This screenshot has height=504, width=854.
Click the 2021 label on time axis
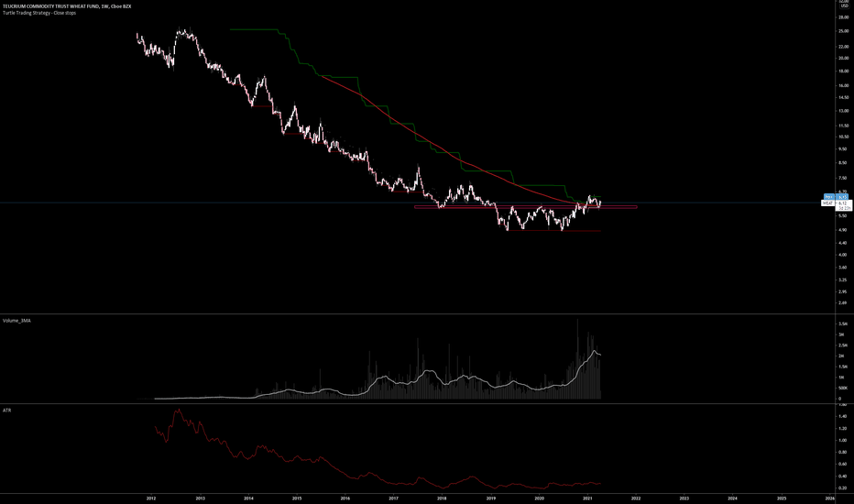(x=587, y=498)
